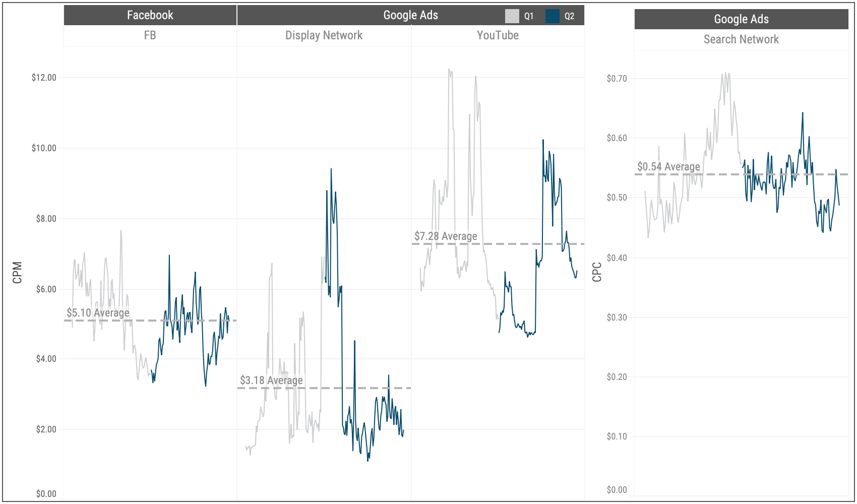This screenshot has width=857, height=504.
Task: Click the $5.10 Average label
Action: coord(98,313)
